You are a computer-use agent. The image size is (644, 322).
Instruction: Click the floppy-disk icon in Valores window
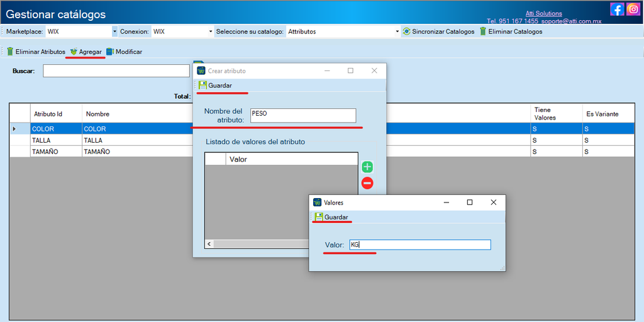click(319, 217)
